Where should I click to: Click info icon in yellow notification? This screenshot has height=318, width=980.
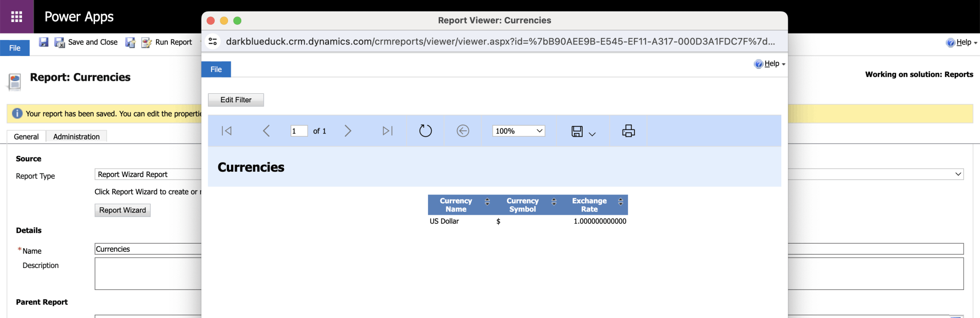coord(17,113)
